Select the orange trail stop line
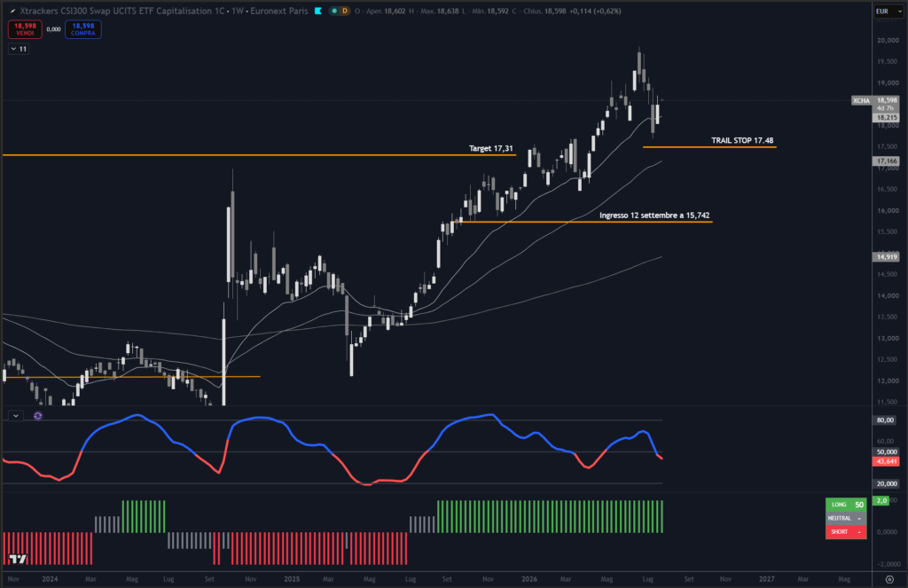908x588 pixels. (709, 147)
